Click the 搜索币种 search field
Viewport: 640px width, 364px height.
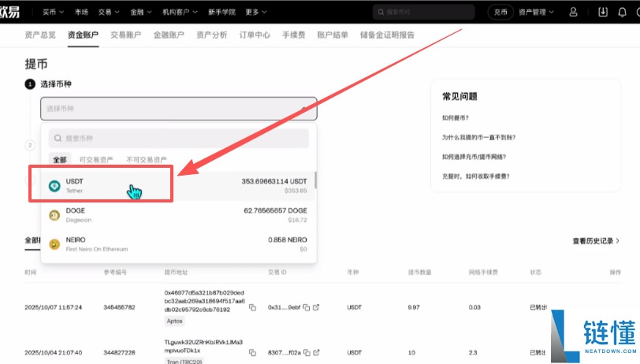point(179,139)
